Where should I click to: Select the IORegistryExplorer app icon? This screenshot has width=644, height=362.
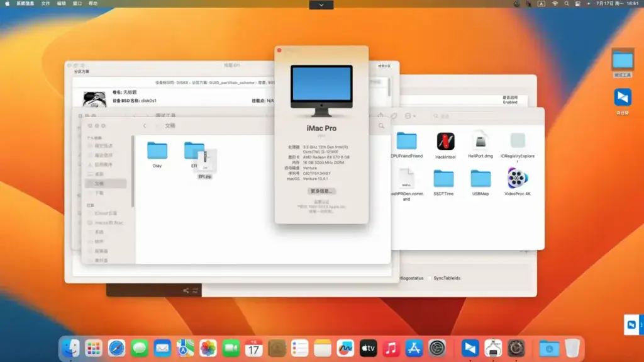click(518, 142)
